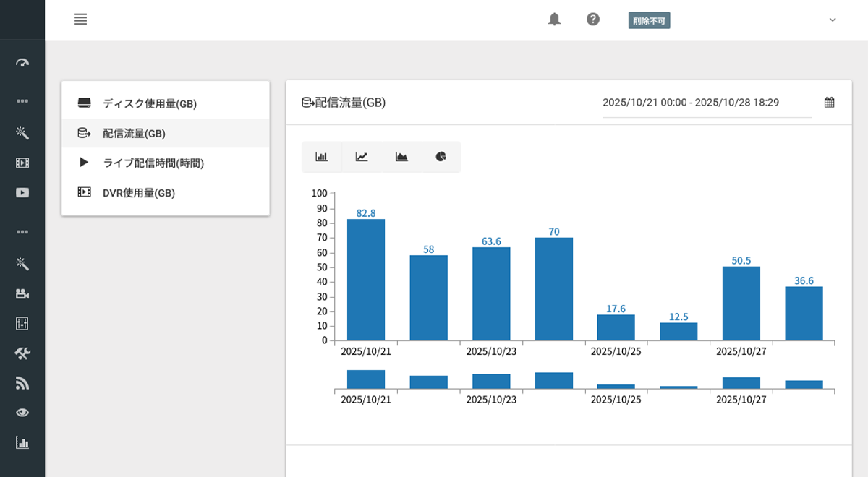This screenshot has height=477, width=868.
Task: Click the hammer and wrench tools icon
Action: coord(22,353)
